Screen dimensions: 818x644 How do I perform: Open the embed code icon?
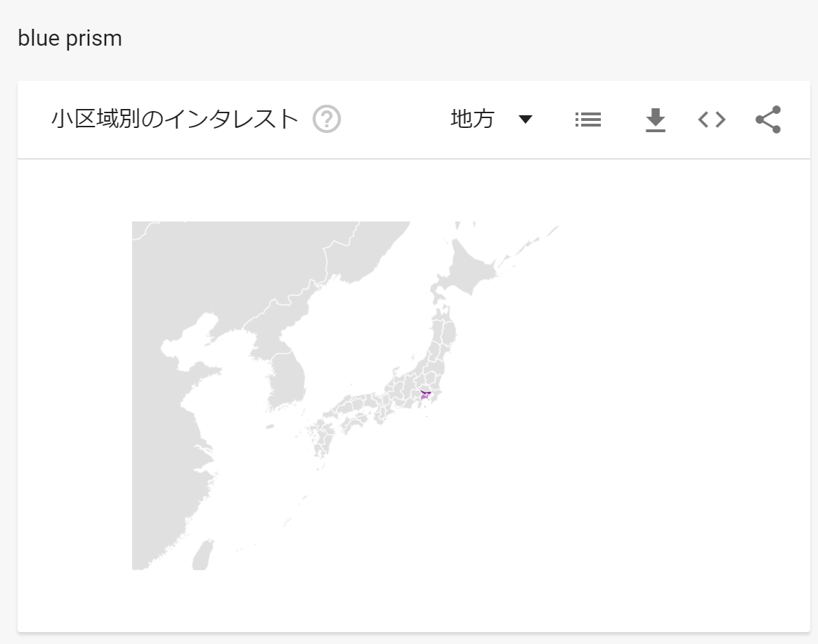[711, 120]
